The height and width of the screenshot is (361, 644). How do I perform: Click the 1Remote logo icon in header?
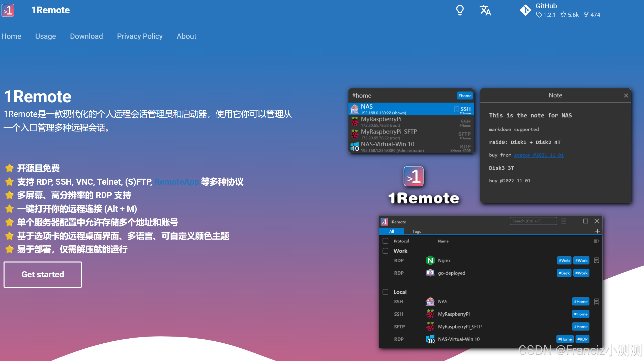(x=8, y=10)
